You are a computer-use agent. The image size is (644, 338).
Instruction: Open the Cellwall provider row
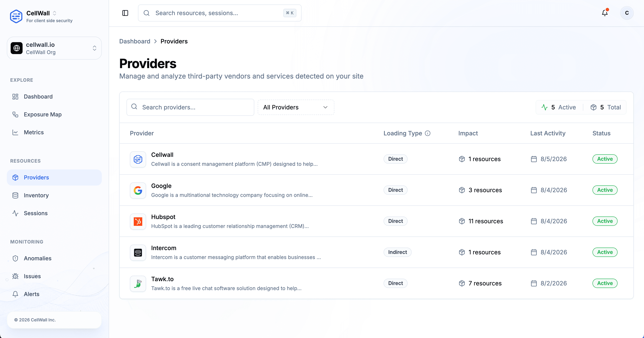coord(376,159)
